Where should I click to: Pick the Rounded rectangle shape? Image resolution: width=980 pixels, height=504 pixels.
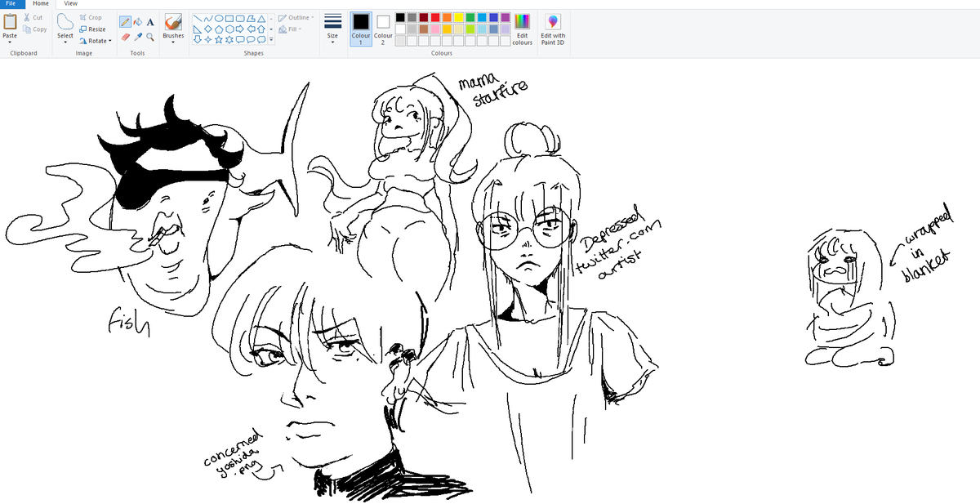(241, 18)
